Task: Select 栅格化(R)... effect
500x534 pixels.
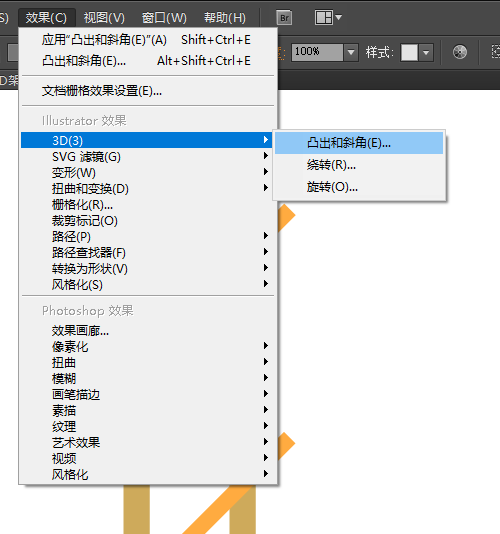Action: (146, 204)
